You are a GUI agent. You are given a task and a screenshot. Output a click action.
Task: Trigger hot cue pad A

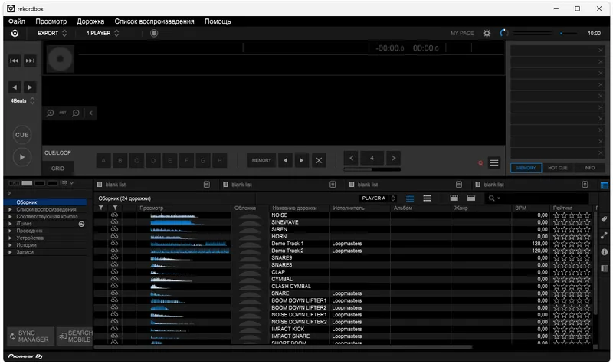[103, 161]
